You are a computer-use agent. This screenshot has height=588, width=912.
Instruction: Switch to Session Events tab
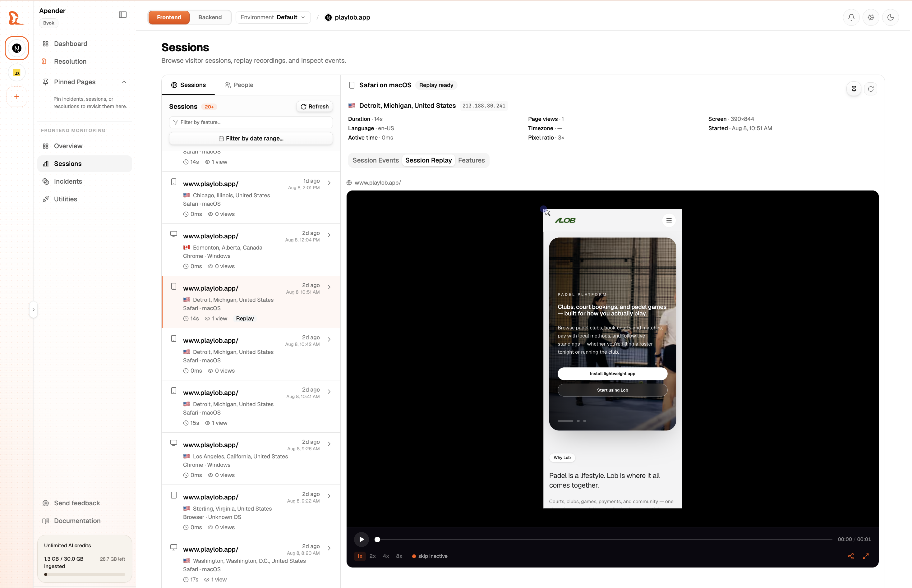(x=375, y=160)
